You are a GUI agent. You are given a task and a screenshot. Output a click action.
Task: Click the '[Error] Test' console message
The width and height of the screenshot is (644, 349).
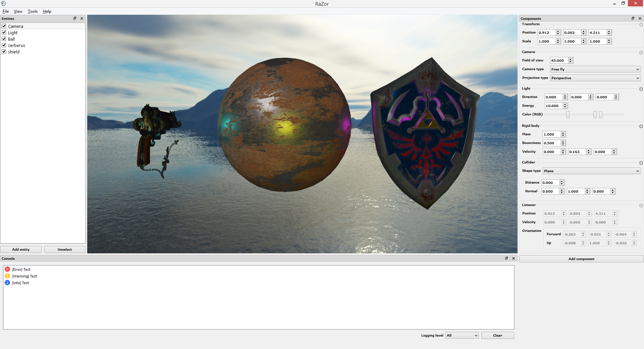(21, 269)
